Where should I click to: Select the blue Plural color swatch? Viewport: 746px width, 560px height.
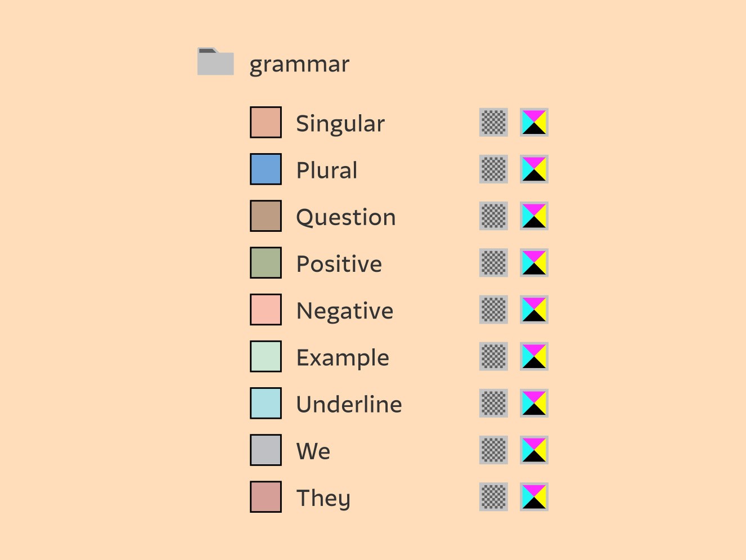coord(266,169)
